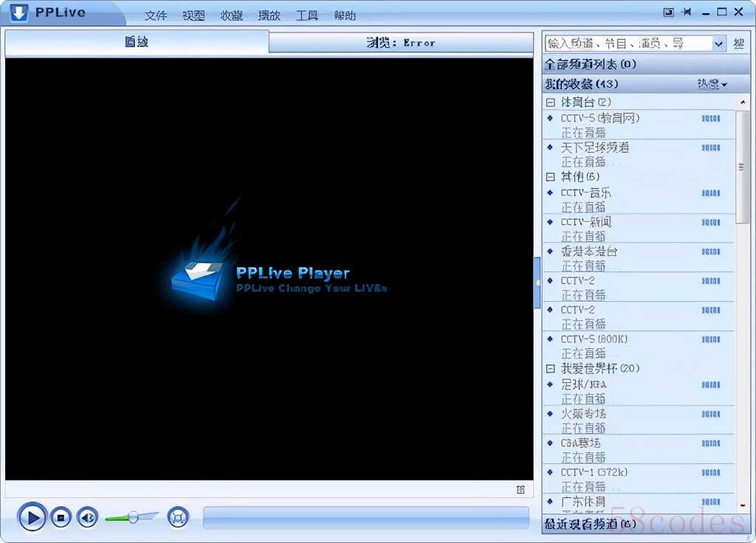This screenshot has height=543, width=756.
Task: Click diamond bullet beside CCTV-音乐
Action: (550, 193)
